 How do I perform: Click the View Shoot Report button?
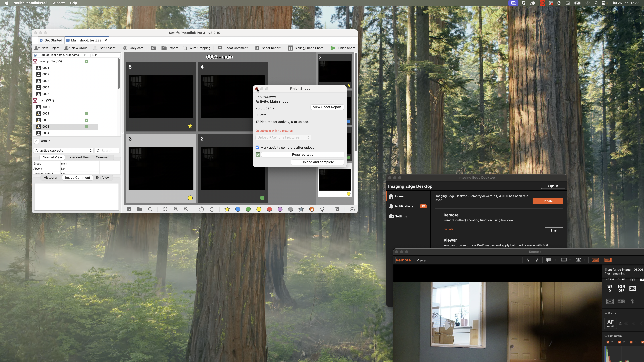tap(327, 107)
